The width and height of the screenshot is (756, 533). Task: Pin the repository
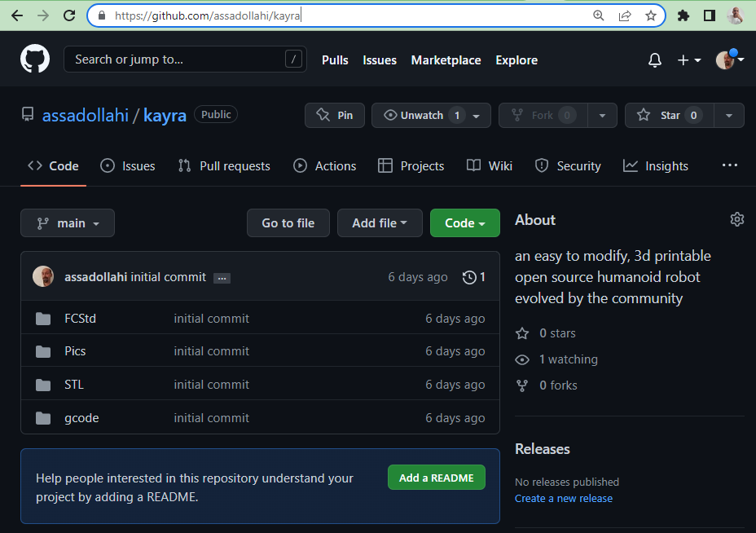pyautogui.click(x=335, y=115)
